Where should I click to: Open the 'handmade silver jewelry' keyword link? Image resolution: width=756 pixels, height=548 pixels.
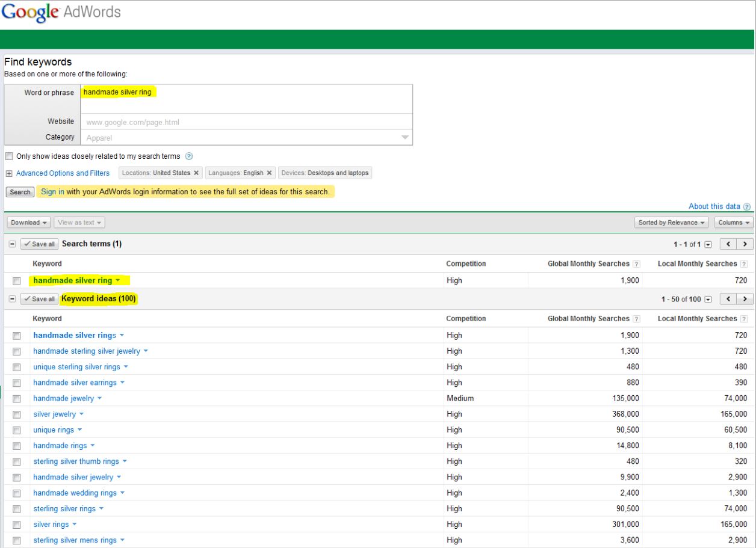[73, 478]
